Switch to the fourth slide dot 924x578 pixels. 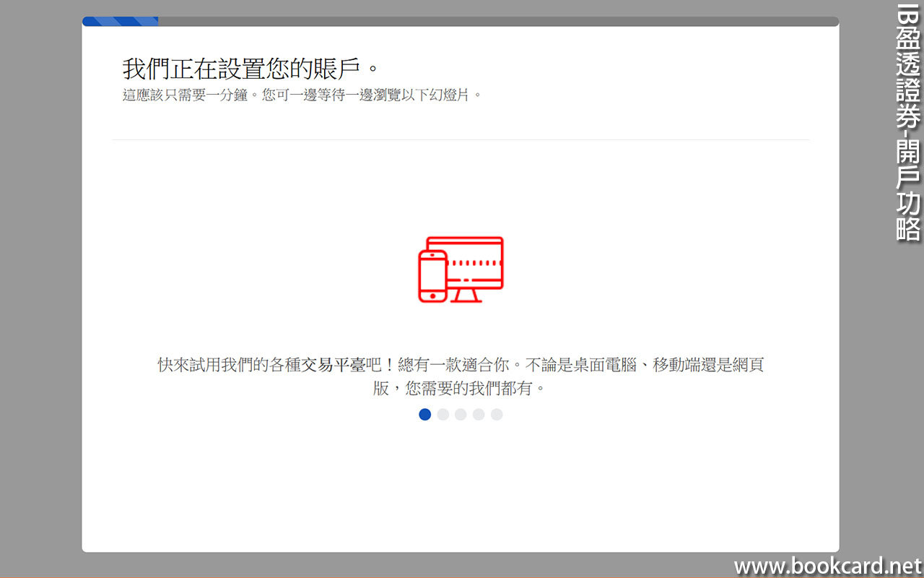pyautogui.click(x=479, y=414)
